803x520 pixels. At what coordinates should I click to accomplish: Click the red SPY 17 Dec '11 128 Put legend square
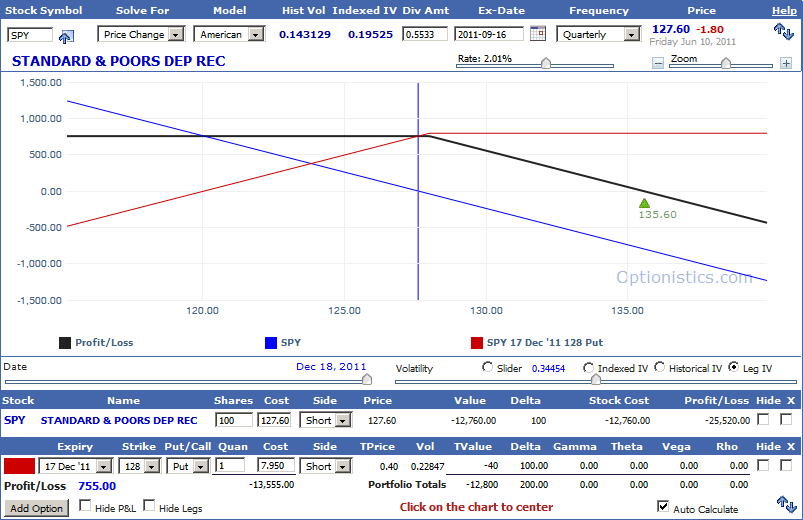[x=477, y=343]
